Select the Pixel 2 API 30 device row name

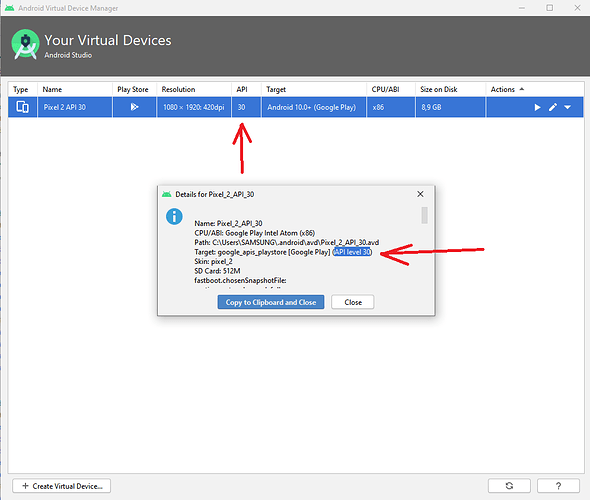pyautogui.click(x=65, y=107)
